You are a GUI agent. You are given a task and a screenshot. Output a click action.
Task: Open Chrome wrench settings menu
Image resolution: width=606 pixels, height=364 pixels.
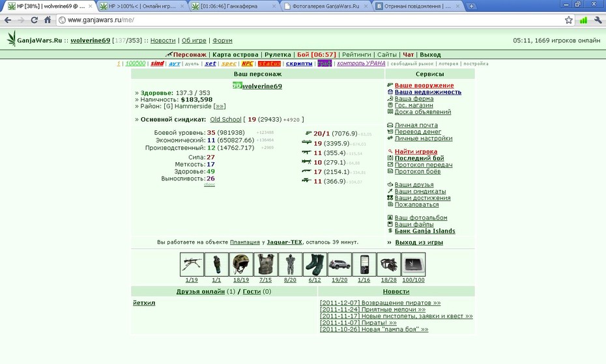598,20
